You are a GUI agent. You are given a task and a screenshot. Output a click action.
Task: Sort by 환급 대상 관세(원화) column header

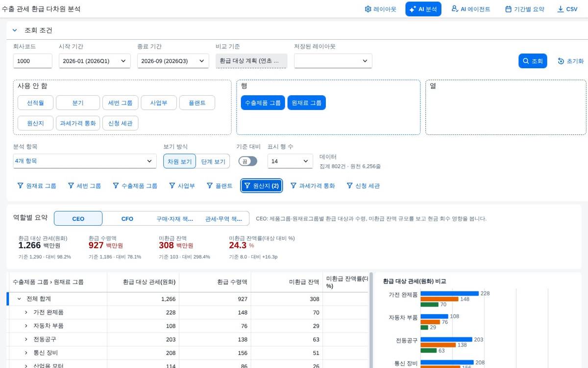pos(144,282)
